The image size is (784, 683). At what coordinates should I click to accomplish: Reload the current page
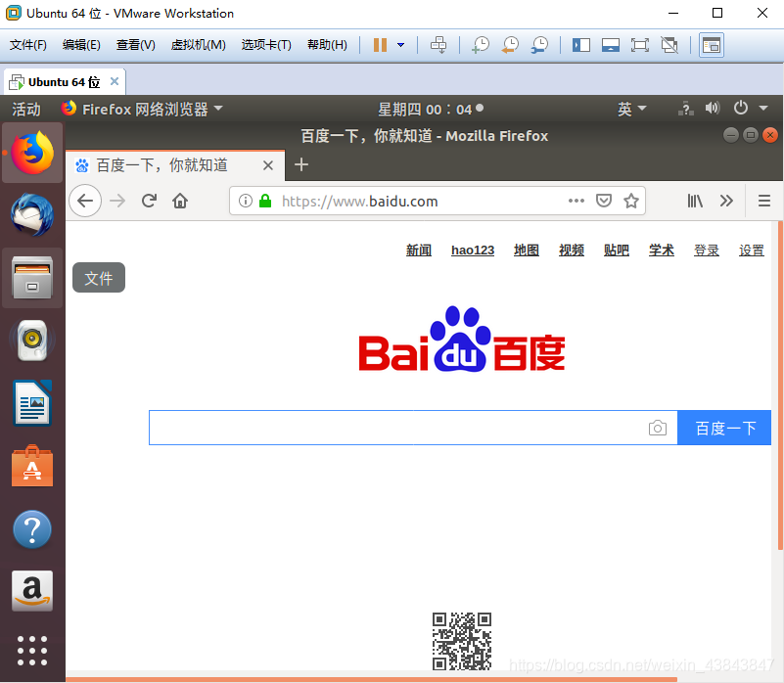tap(149, 201)
